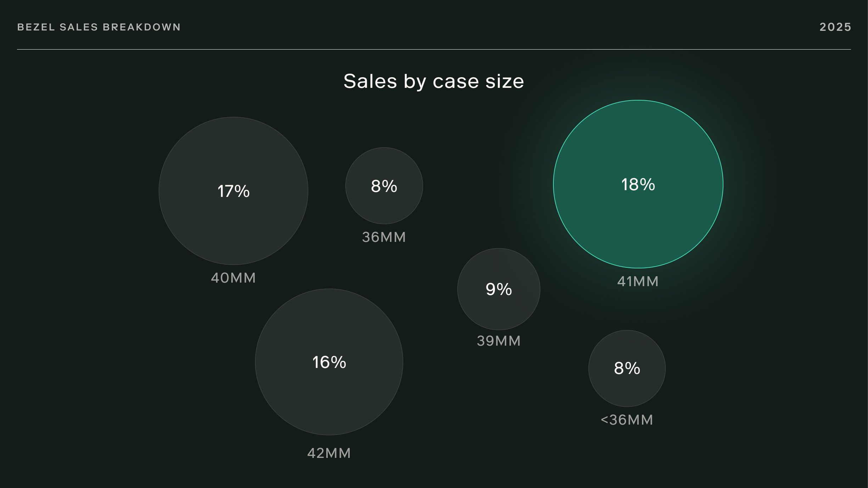Click the 18% percentage text
Image resolution: width=868 pixels, height=488 pixels.
(x=638, y=185)
